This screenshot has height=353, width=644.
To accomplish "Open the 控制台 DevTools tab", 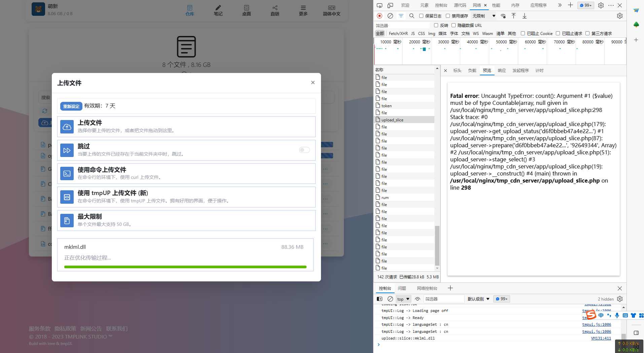I will 441,5.
